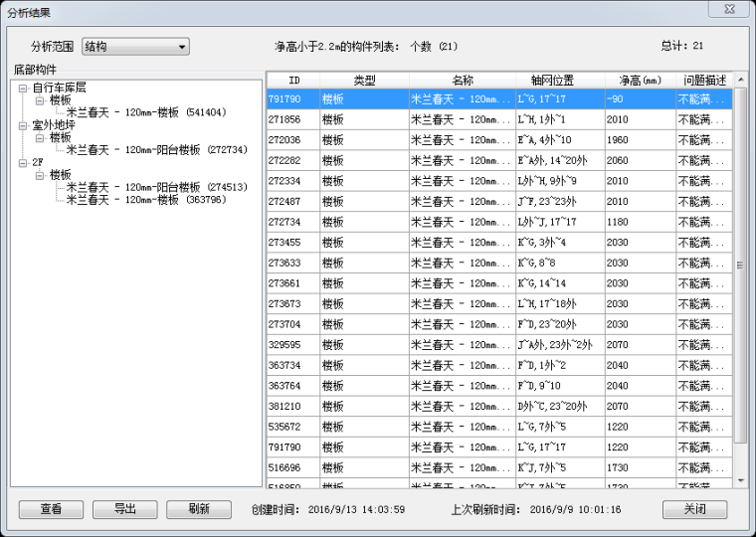Select row with ID 363764

(x=499, y=386)
